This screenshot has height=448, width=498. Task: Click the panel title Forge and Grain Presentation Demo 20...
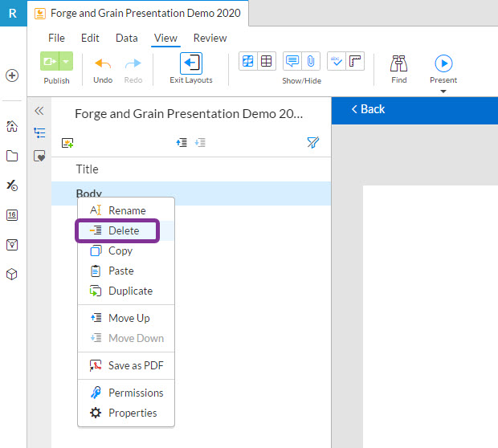189,114
